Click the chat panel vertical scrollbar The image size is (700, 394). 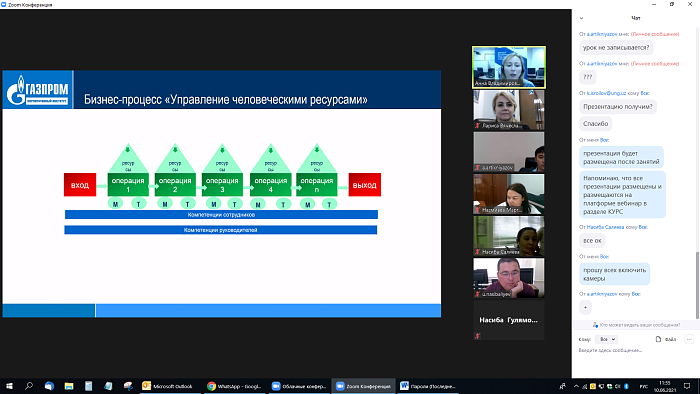click(697, 286)
